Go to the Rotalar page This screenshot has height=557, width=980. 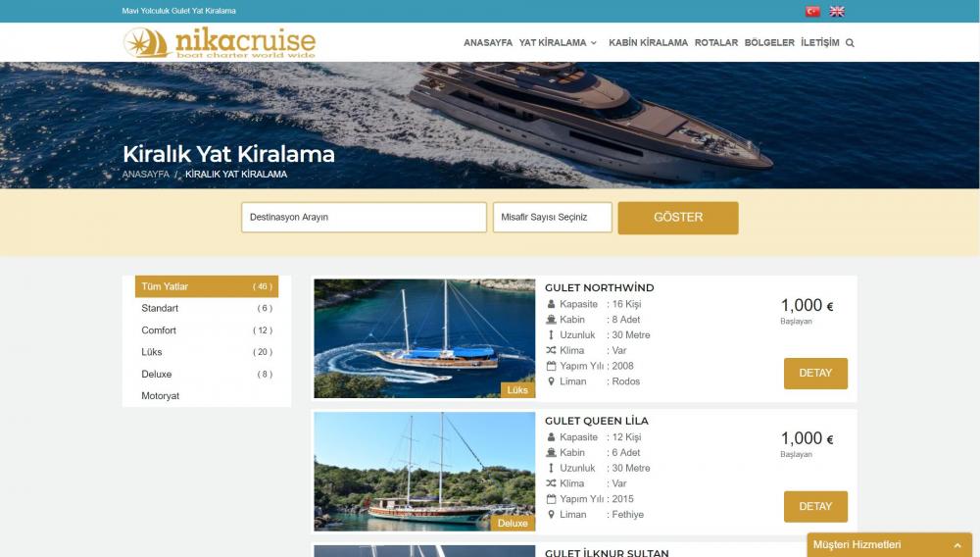pyautogui.click(x=716, y=42)
